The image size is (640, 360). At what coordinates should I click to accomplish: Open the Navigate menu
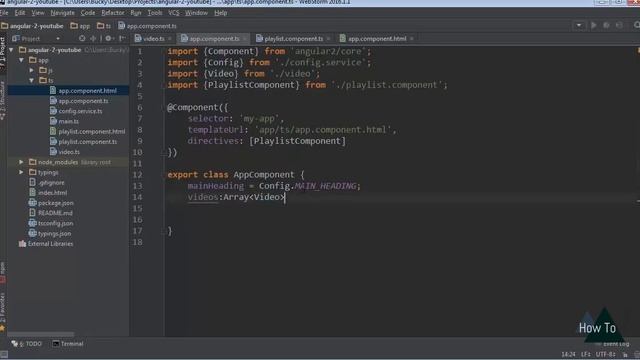[x=62, y=13]
